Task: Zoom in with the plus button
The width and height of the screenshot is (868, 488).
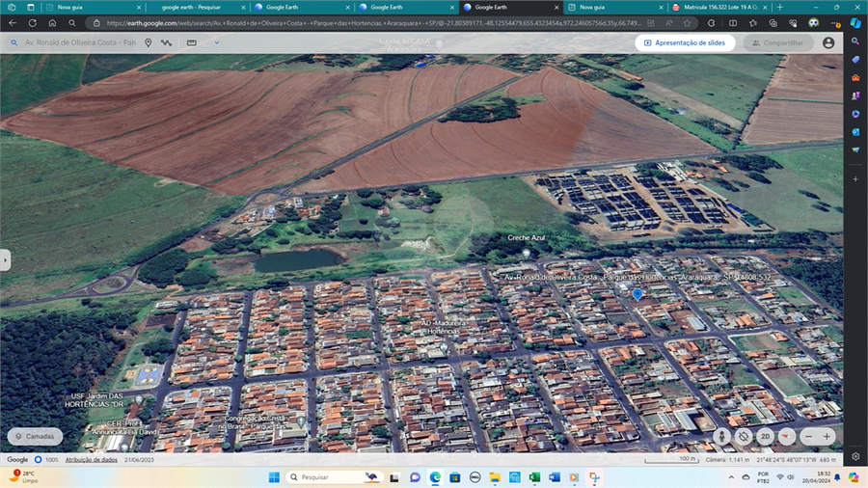Action: click(x=827, y=436)
